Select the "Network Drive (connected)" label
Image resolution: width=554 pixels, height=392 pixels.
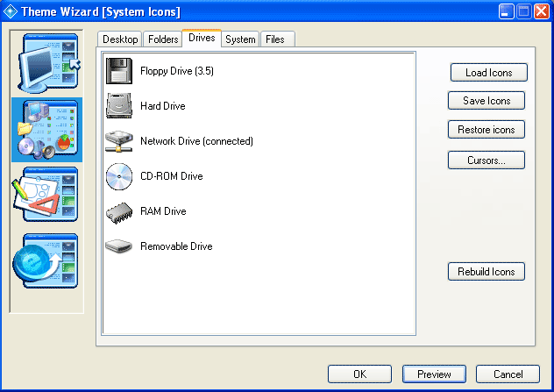tap(197, 141)
